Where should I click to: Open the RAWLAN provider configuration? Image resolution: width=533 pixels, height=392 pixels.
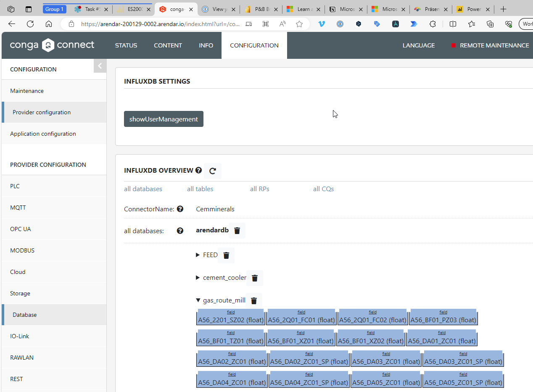54,358
